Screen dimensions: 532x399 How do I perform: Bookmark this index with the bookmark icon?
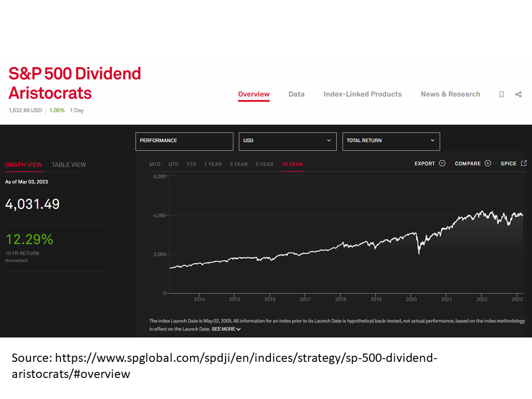502,94
